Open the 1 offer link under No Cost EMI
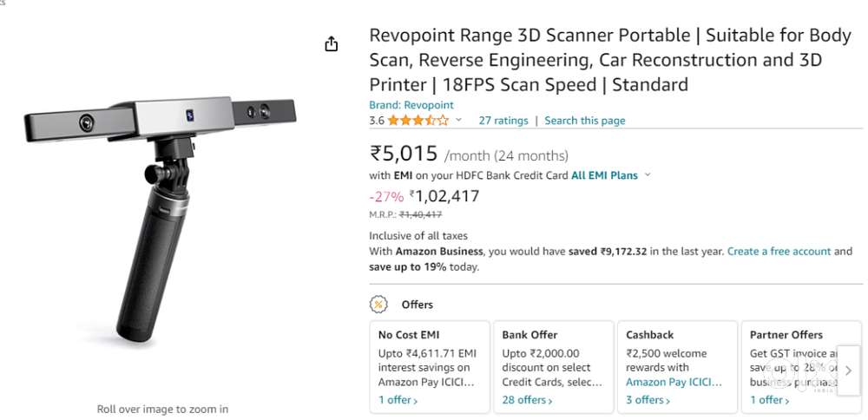868x420 pixels. (398, 400)
